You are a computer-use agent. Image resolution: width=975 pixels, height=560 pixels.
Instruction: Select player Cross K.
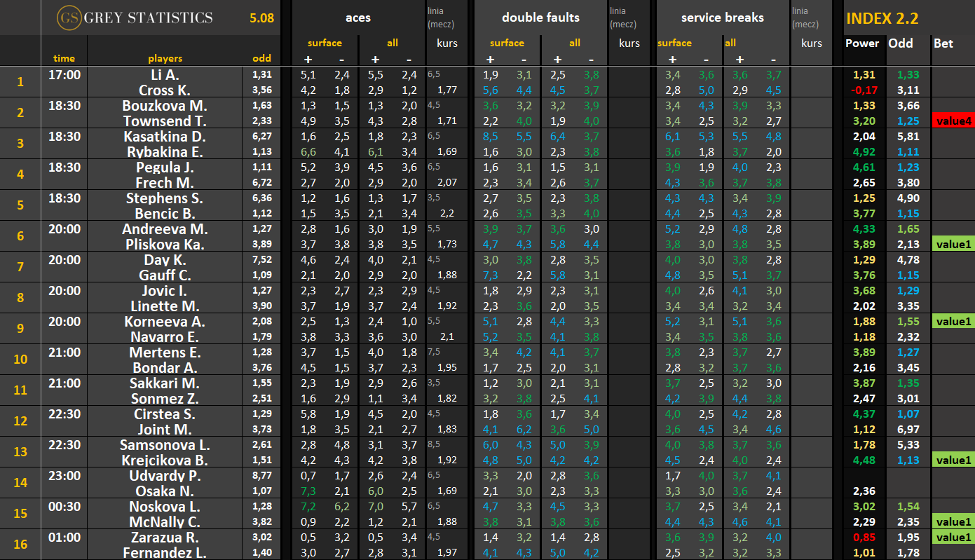pyautogui.click(x=165, y=90)
